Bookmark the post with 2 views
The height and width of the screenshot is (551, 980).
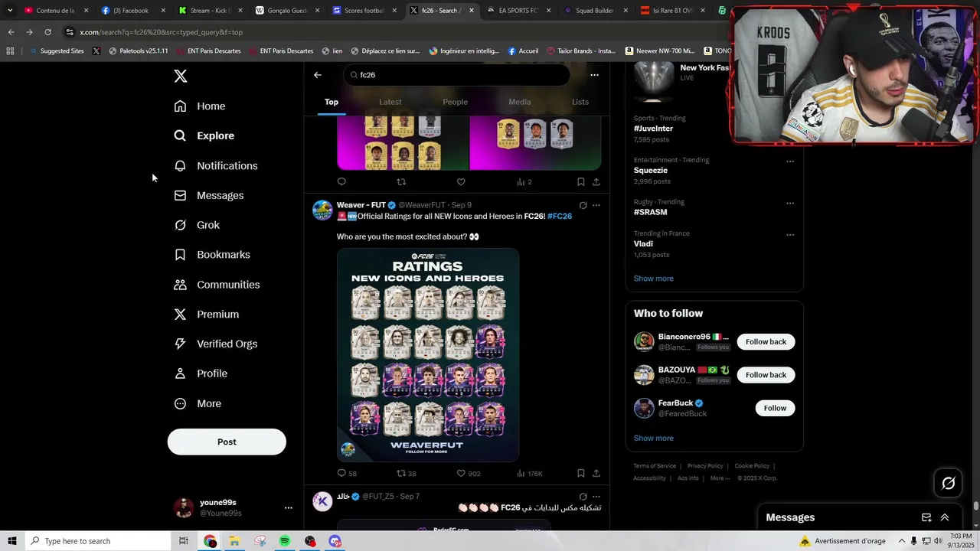coord(580,182)
